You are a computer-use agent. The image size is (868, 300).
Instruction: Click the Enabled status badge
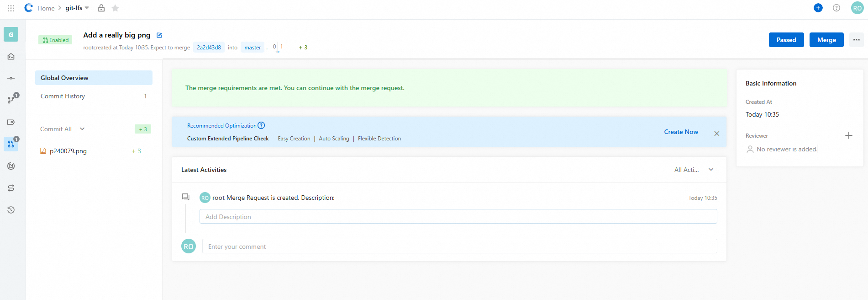tap(55, 40)
